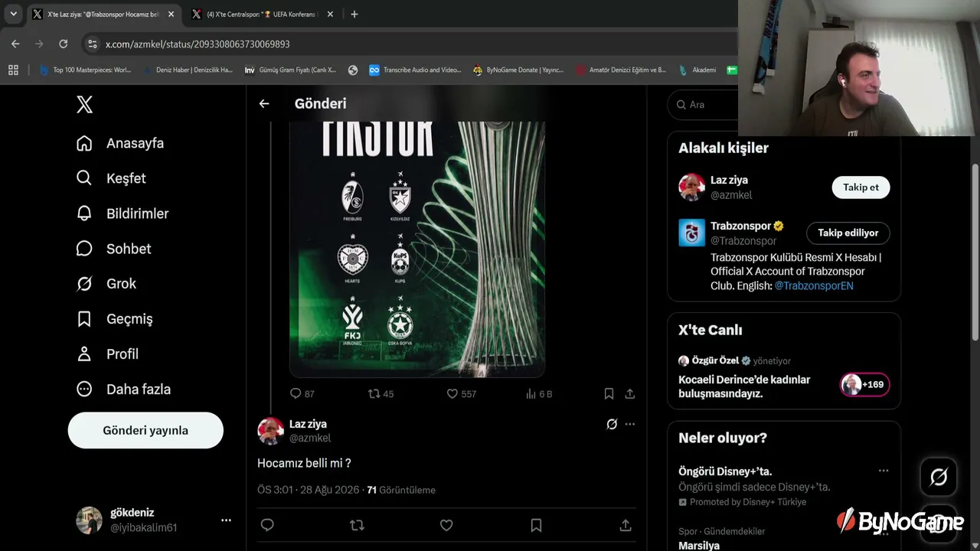
Task: Click the back arrow beside Gönderi
Action: (264, 104)
